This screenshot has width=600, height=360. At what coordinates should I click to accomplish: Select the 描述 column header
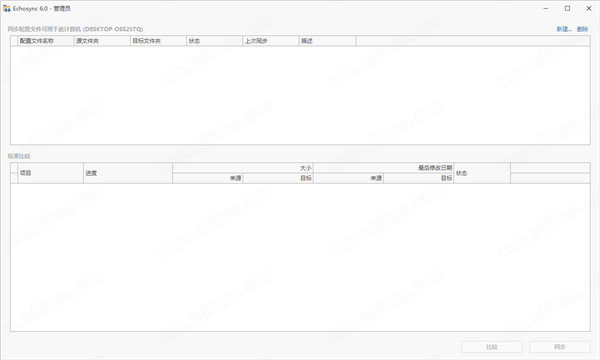click(x=327, y=41)
